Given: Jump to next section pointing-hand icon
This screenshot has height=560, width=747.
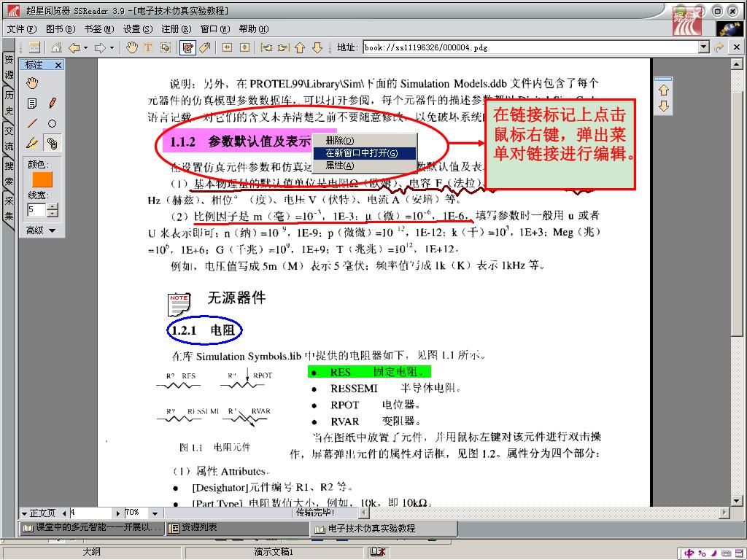Looking at the screenshot, I should click(x=284, y=47).
